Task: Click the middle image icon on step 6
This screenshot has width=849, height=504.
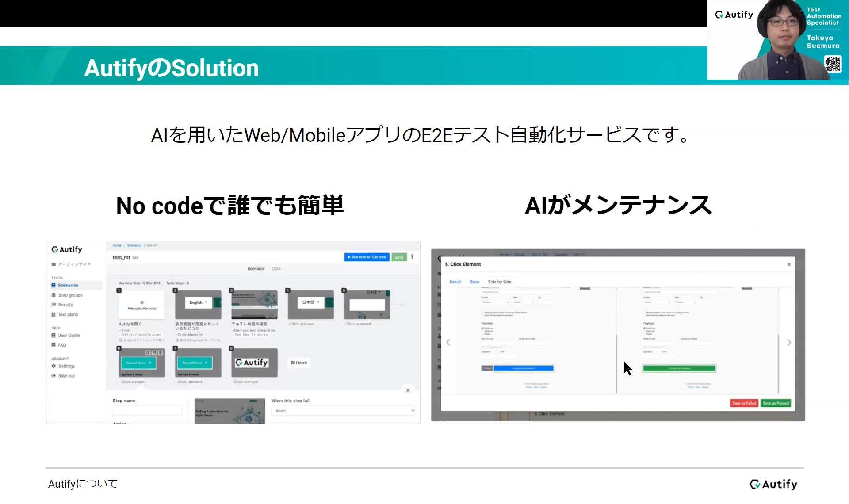Action: (x=154, y=353)
